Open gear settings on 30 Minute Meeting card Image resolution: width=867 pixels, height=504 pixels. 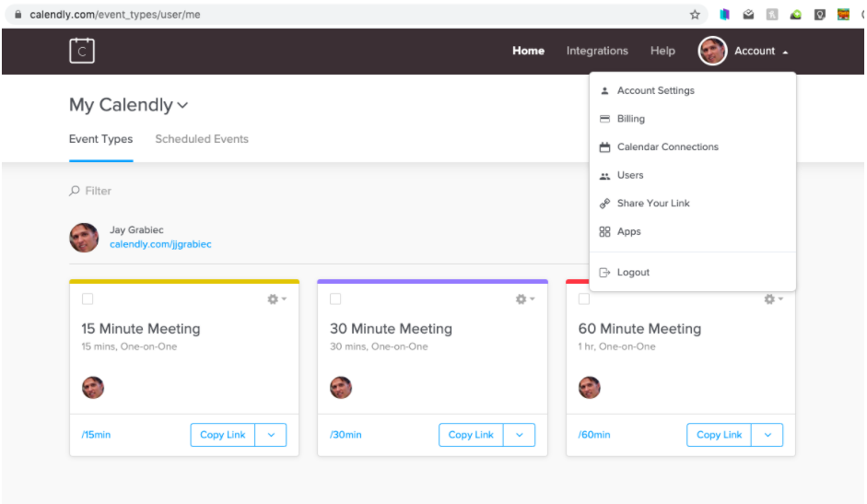coord(523,299)
